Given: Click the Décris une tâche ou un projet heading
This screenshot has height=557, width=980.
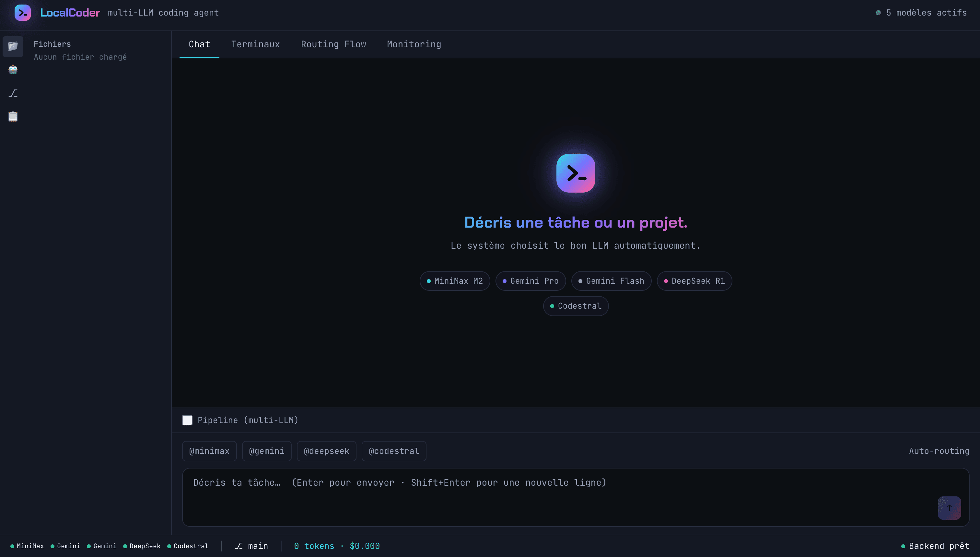Looking at the screenshot, I should (x=576, y=222).
